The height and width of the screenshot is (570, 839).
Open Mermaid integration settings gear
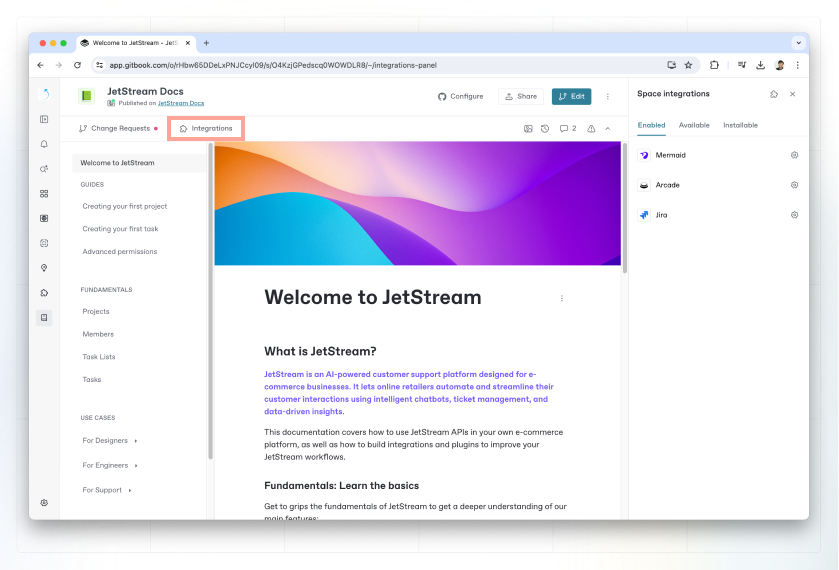coord(794,155)
